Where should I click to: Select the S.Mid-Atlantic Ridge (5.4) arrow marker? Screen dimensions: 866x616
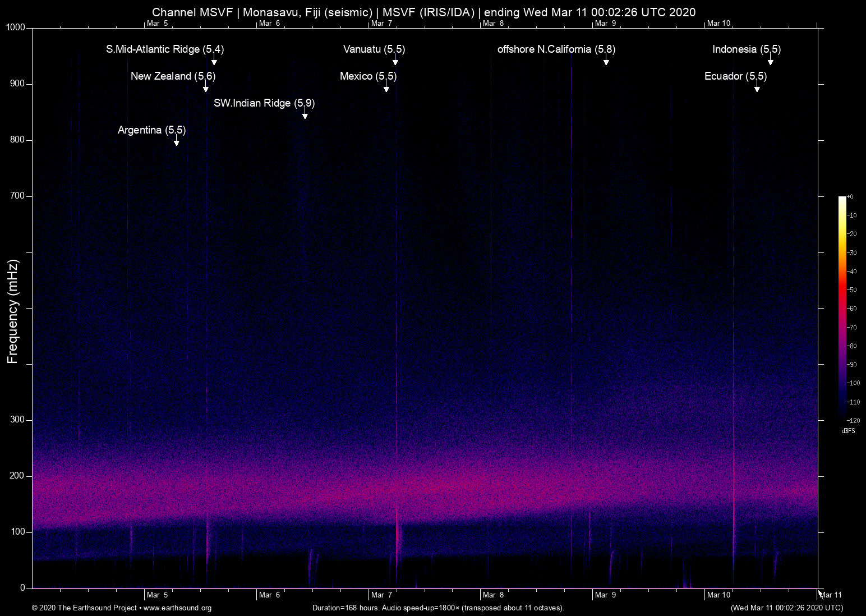pyautogui.click(x=214, y=62)
